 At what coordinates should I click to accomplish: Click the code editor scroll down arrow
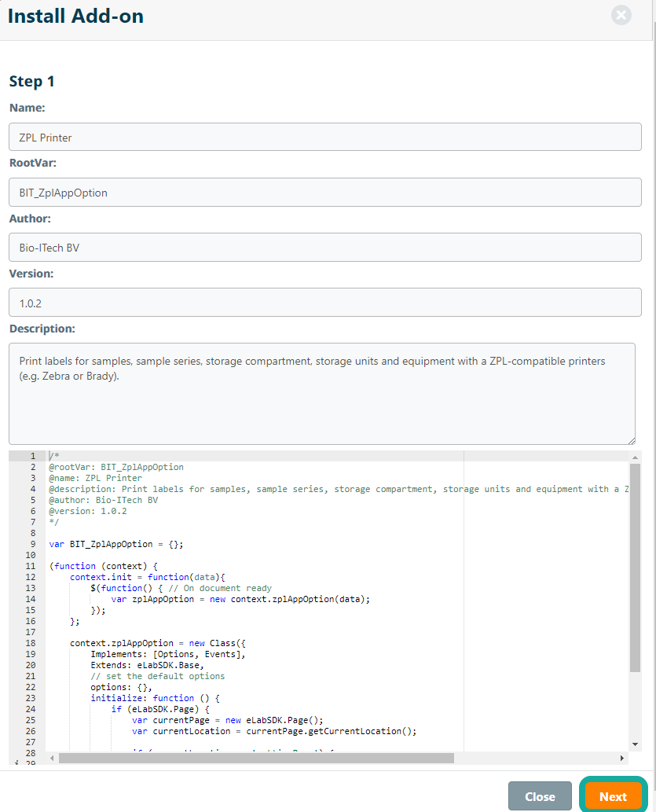click(x=635, y=744)
